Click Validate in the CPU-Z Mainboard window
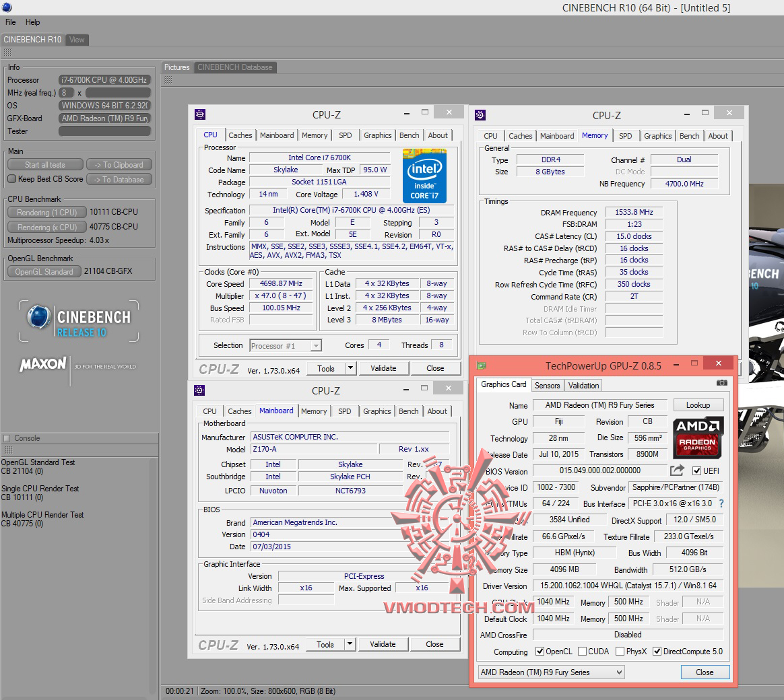The image size is (784, 700). point(383,644)
